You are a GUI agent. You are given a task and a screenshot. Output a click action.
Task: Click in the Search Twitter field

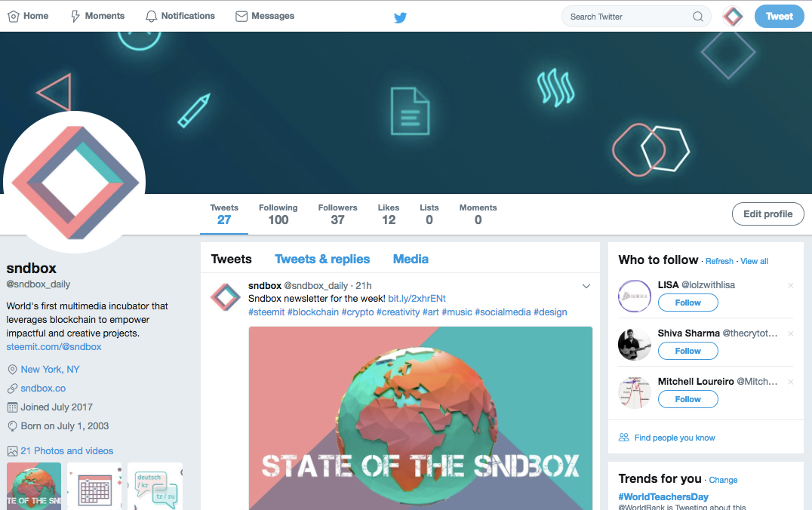pyautogui.click(x=629, y=17)
